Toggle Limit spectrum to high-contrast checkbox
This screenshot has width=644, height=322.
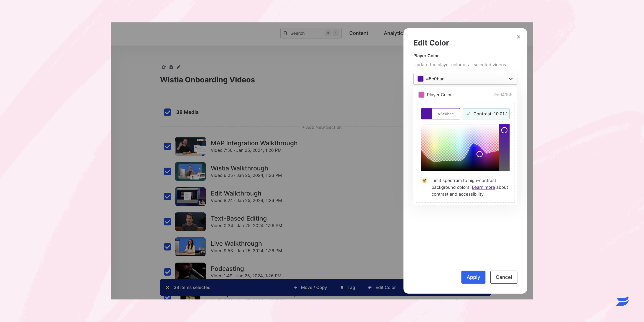[x=424, y=181]
